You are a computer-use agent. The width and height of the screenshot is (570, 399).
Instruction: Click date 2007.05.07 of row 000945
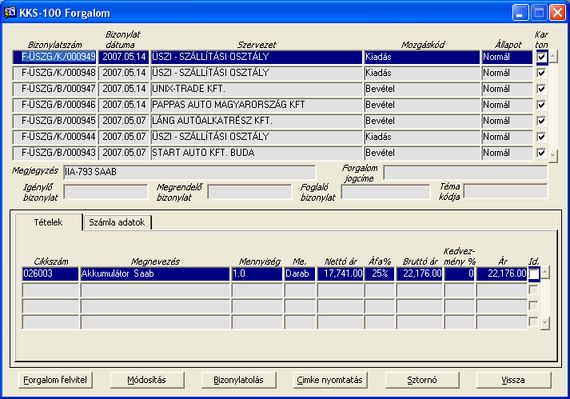point(124,121)
